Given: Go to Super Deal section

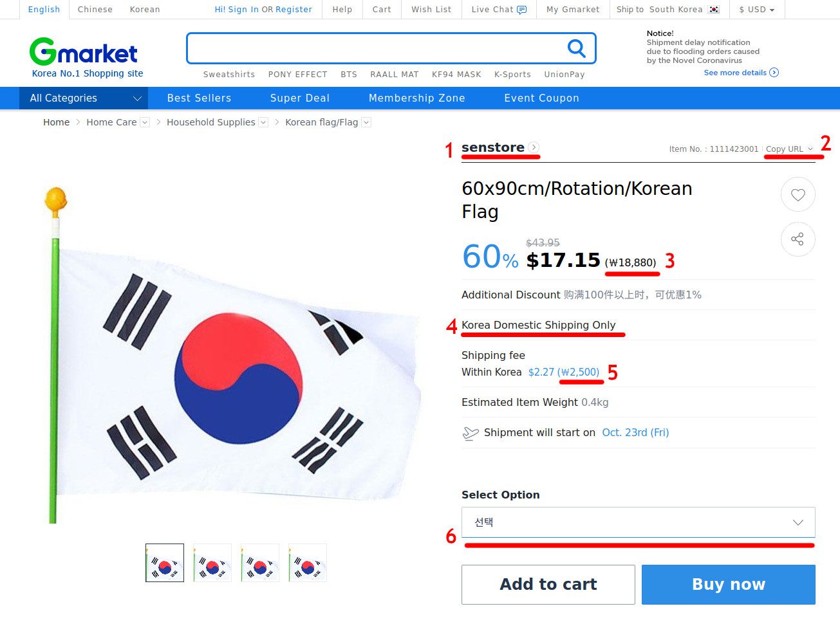Looking at the screenshot, I should [x=299, y=98].
